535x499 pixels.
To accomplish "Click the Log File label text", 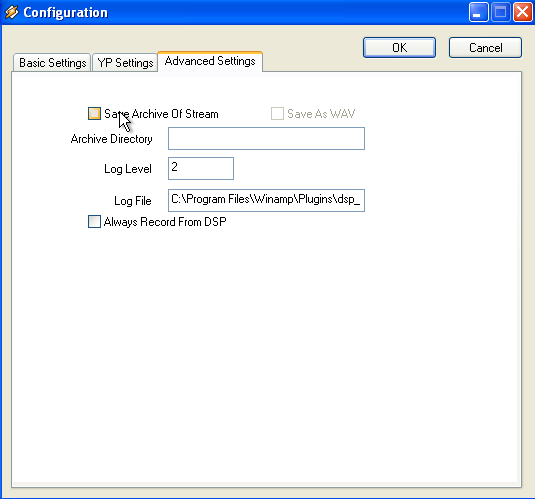I will 133,201.
